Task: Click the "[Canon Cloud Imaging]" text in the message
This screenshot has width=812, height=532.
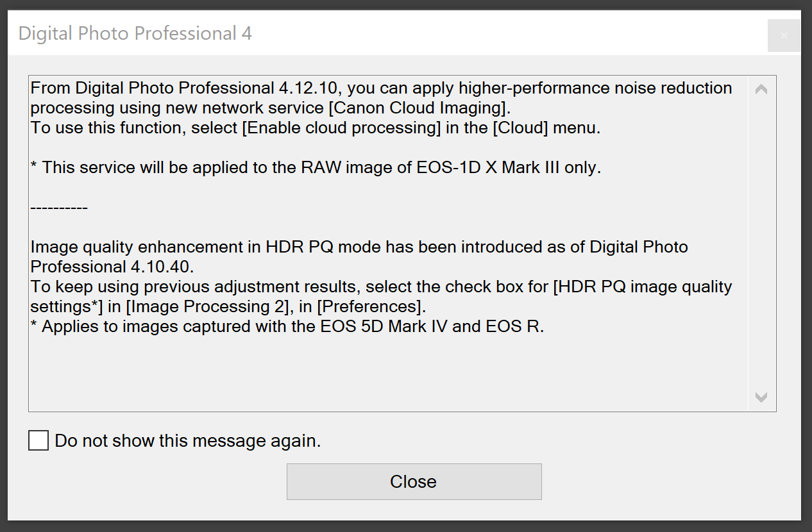Action: pyautogui.click(x=421, y=108)
